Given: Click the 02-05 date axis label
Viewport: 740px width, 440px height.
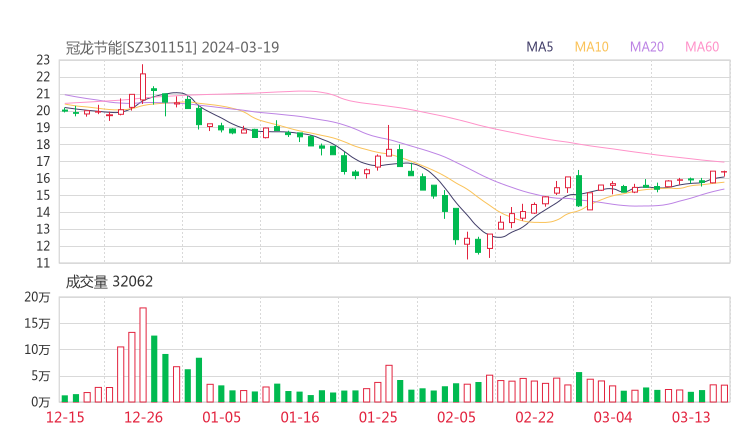Looking at the screenshot, I should [456, 417].
